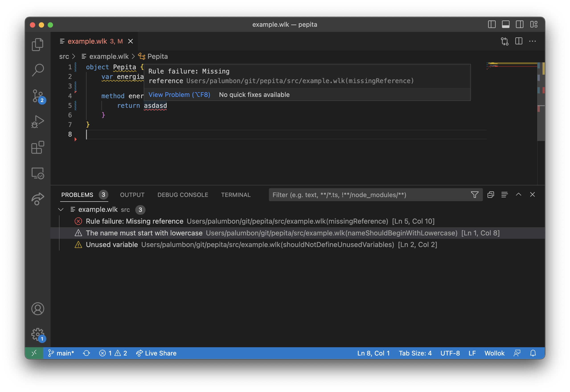
Task: Open the Extensions view icon
Action: point(38,147)
